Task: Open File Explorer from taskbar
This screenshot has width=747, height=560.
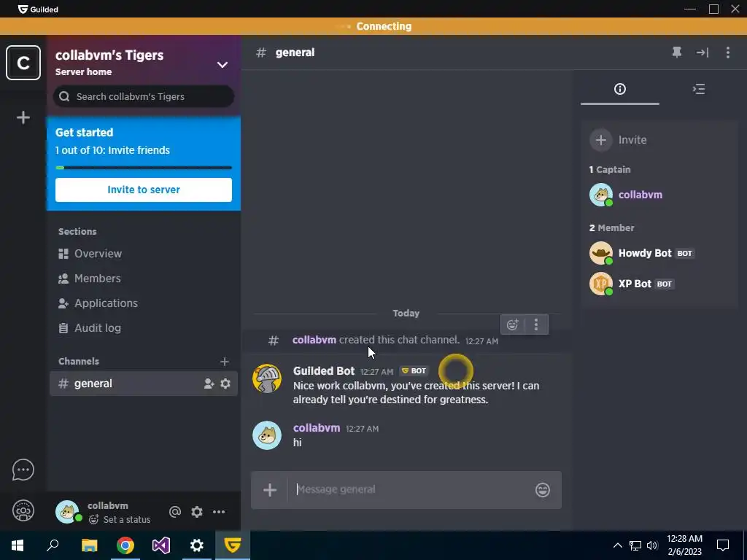Action: [90, 545]
